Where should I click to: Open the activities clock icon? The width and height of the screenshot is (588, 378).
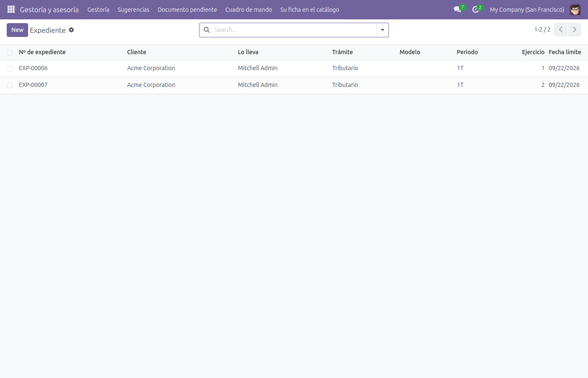coord(475,9)
